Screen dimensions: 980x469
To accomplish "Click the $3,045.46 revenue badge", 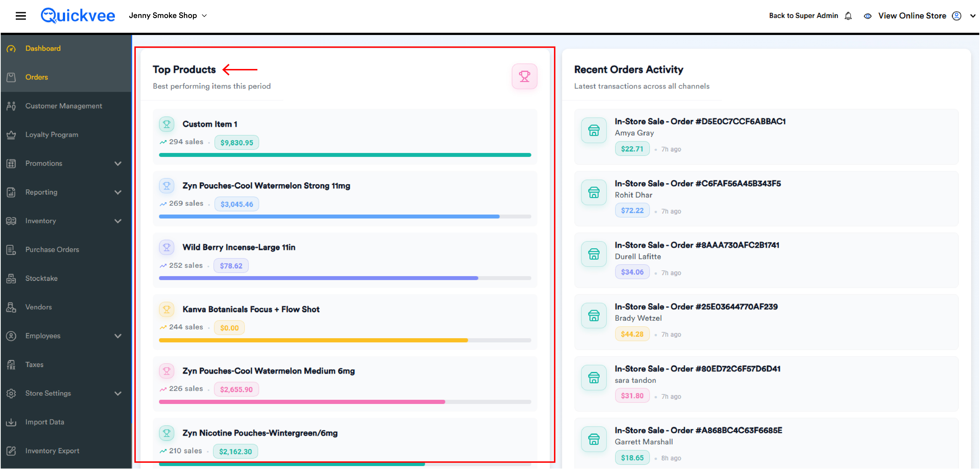I will (237, 204).
